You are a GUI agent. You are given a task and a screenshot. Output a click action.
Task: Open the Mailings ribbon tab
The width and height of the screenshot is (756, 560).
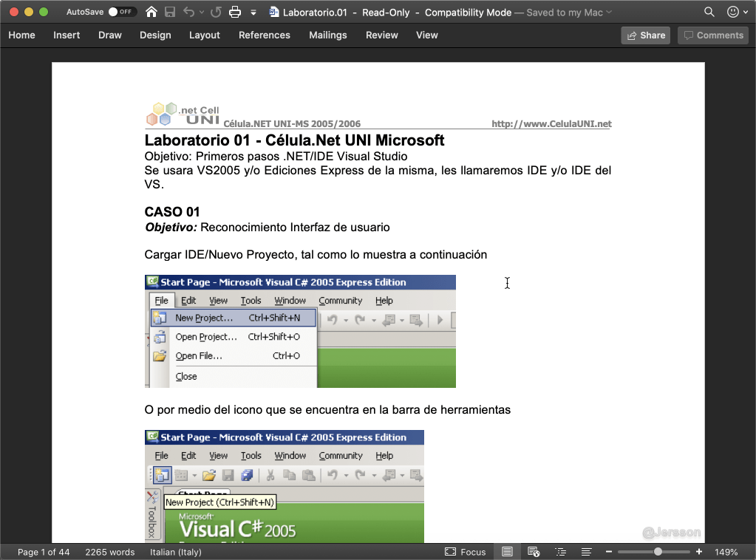click(327, 35)
